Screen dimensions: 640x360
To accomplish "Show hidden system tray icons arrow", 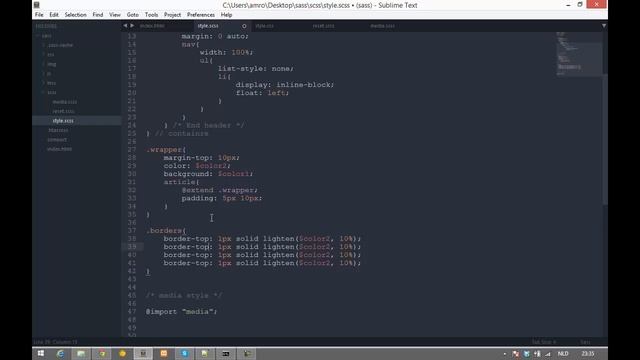I will (505, 354).
